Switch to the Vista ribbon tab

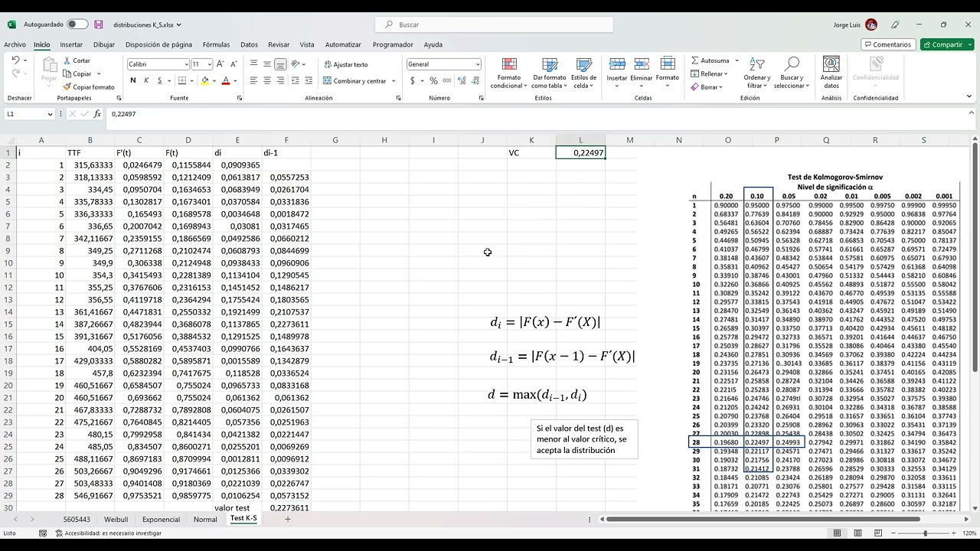[307, 44]
